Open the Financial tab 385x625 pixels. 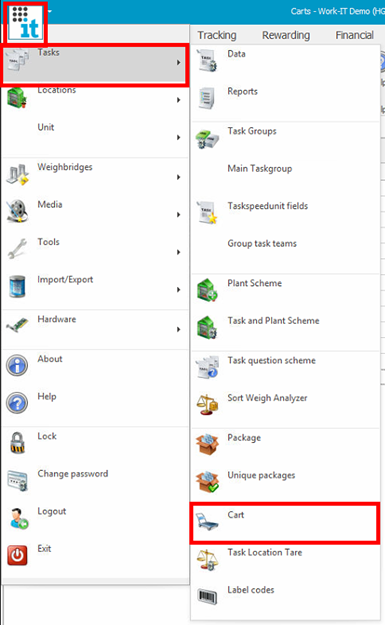pyautogui.click(x=354, y=35)
